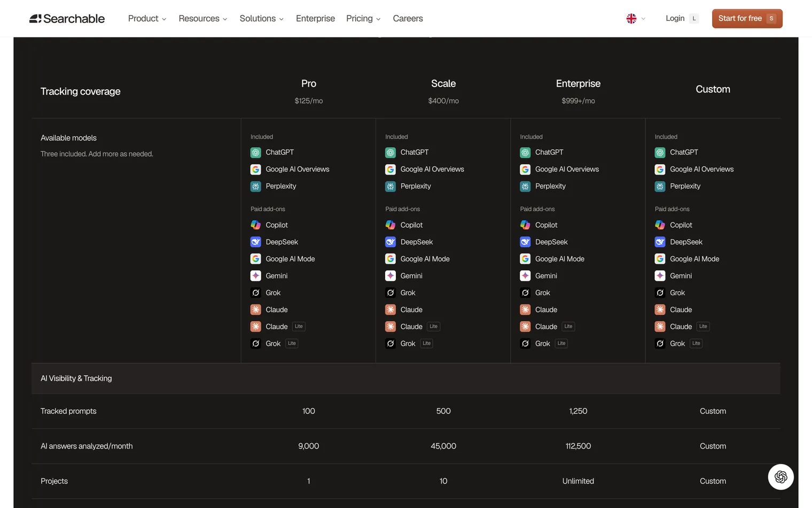This screenshot has height=508, width=812.
Task: Expand the Pricing menu chevron
Action: 378,19
